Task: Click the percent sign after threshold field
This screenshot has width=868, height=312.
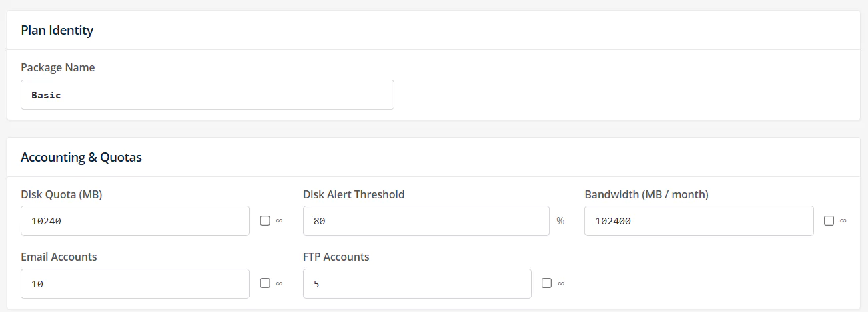Action: (x=561, y=221)
